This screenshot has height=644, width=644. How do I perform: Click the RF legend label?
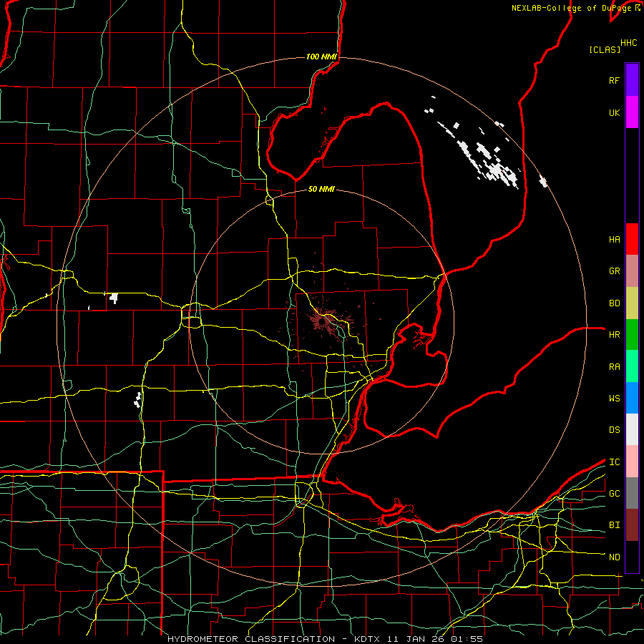614,80
